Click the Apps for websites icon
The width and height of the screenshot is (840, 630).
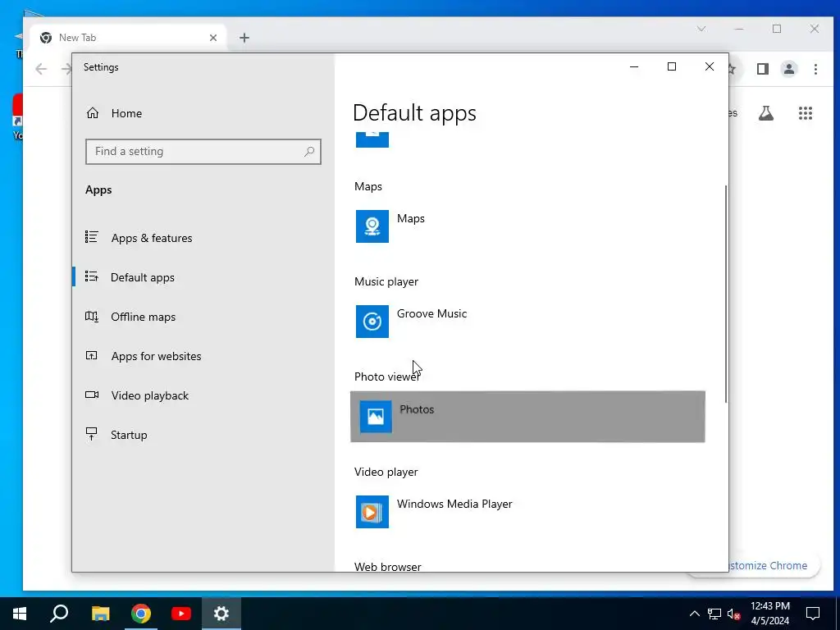(92, 355)
